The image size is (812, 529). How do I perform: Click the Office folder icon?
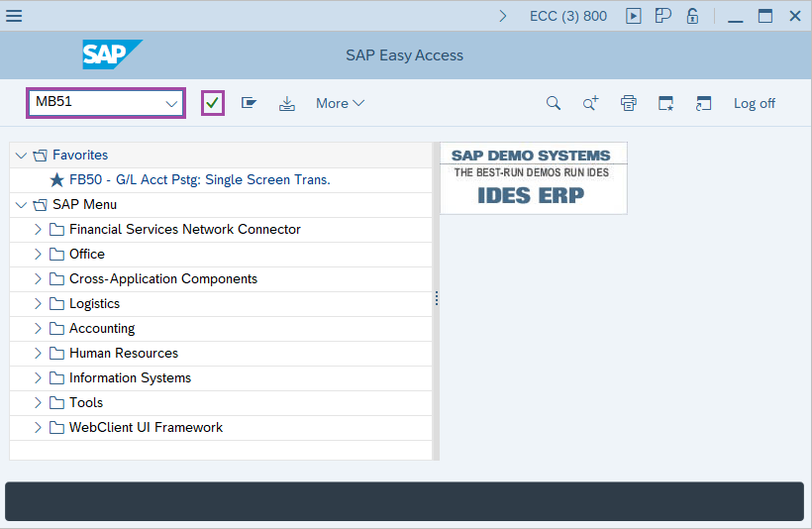coord(57,255)
